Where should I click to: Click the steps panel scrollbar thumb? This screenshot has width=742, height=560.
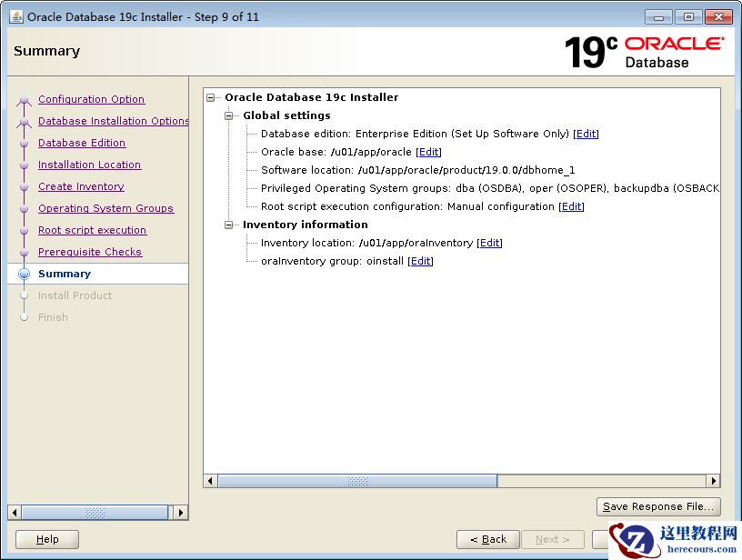point(95,513)
